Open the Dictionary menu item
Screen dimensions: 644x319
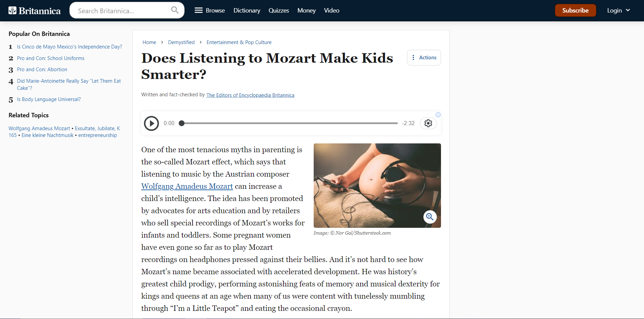tap(247, 11)
